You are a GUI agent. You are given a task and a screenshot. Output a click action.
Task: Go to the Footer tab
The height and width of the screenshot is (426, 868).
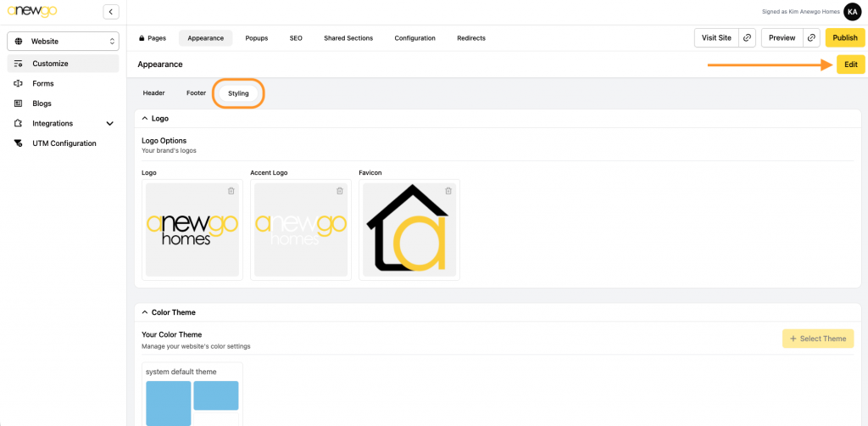pos(196,93)
